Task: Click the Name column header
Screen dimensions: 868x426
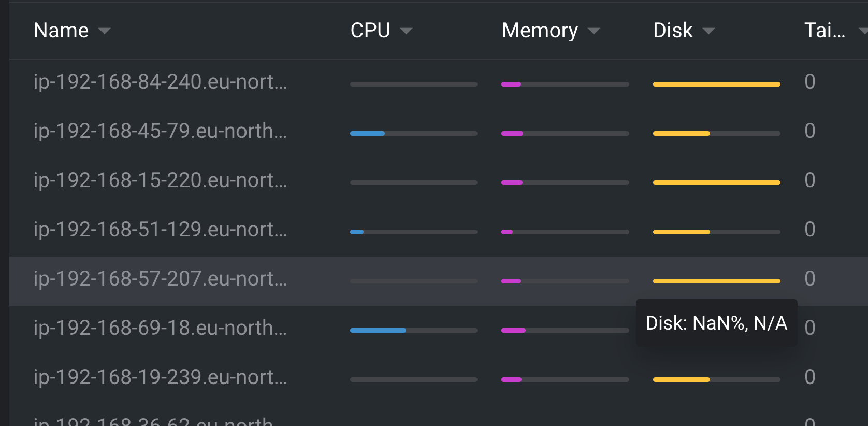Action: [x=61, y=30]
